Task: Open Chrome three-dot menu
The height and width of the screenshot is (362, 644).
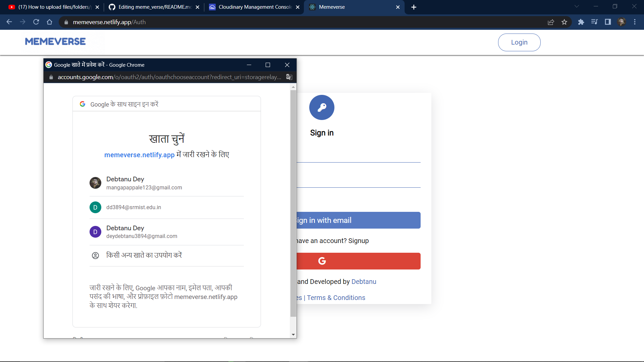Action: (x=635, y=22)
